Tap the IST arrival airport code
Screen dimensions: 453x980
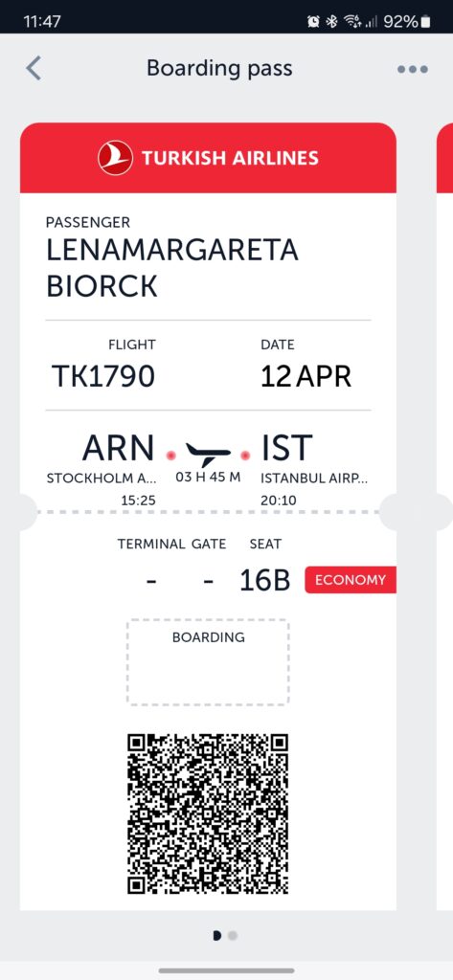[287, 448]
